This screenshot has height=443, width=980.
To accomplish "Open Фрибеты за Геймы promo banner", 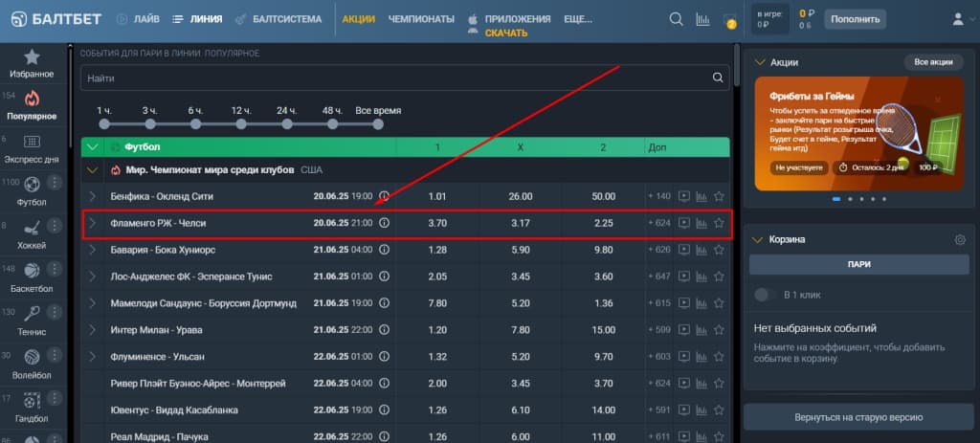I will [859, 133].
